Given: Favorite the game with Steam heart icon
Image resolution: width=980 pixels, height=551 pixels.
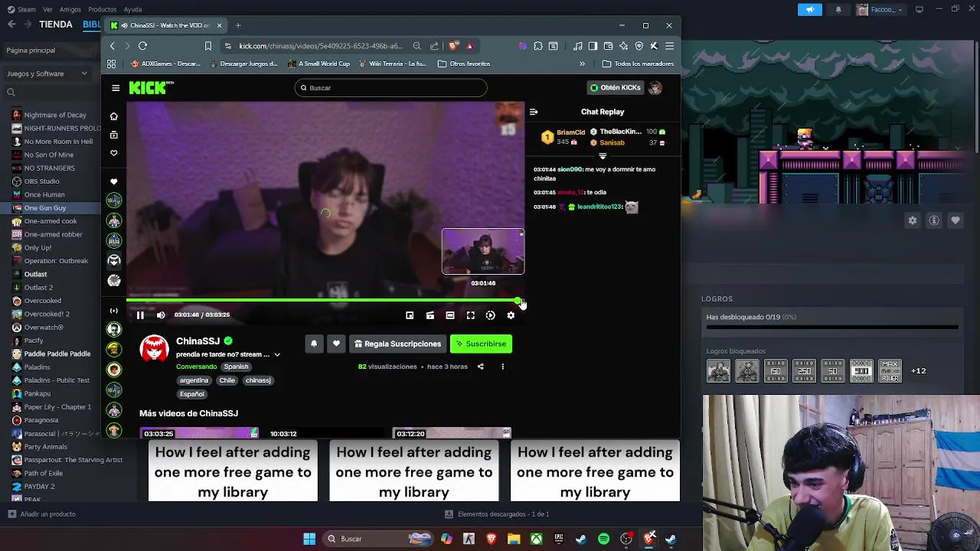Looking at the screenshot, I should (x=955, y=220).
